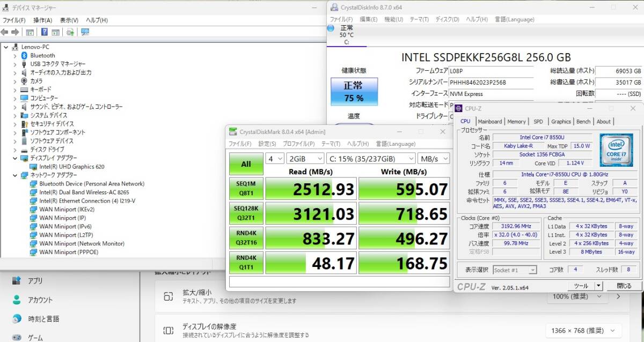
Task: Expand USB コネクタ マネージャー category
Action: [15, 64]
